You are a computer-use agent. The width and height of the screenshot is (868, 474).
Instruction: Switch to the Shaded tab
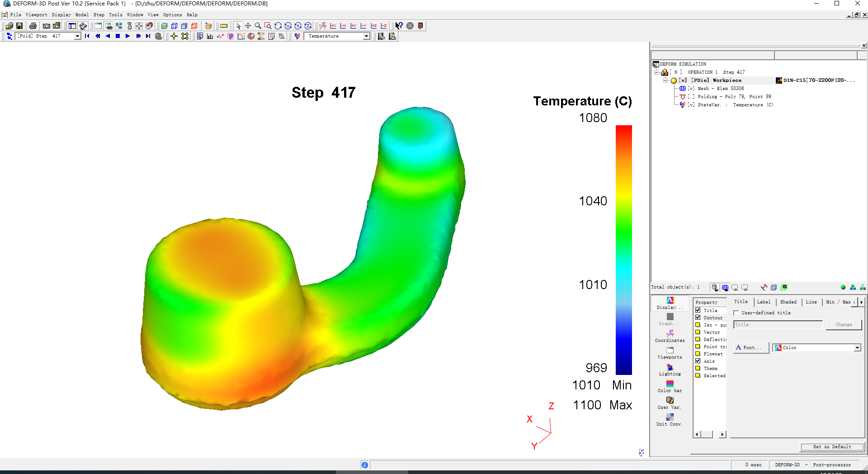click(x=788, y=302)
